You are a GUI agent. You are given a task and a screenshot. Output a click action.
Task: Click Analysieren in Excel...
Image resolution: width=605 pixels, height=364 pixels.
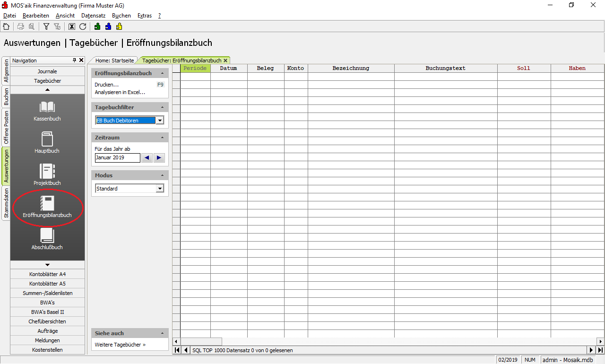coord(120,92)
